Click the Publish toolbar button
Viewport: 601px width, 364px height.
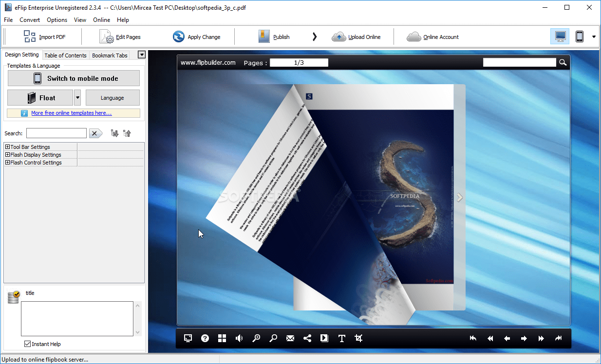click(274, 37)
